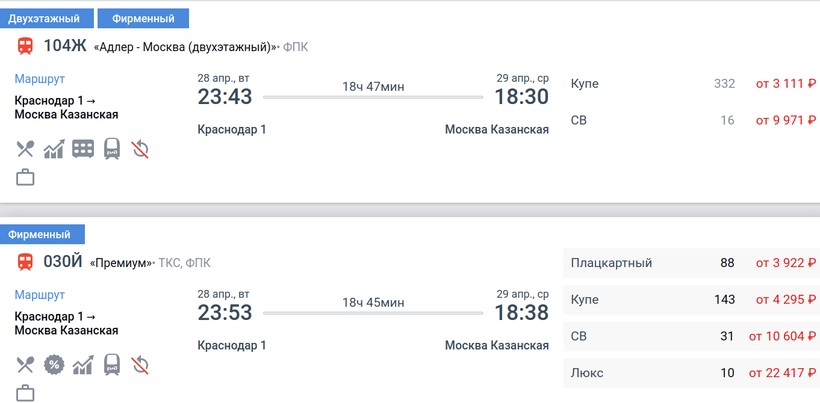
Task: Click the RZD train icon for train 030Й
Action: click(x=111, y=365)
